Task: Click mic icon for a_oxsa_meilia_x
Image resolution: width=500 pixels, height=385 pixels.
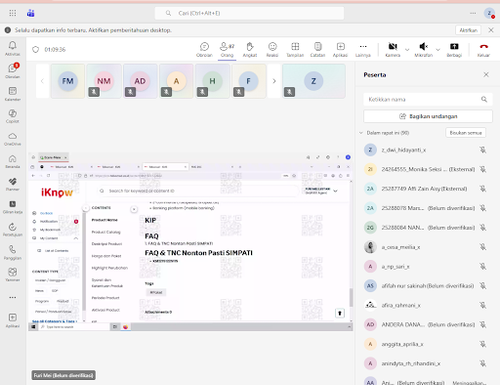Action: [483, 247]
